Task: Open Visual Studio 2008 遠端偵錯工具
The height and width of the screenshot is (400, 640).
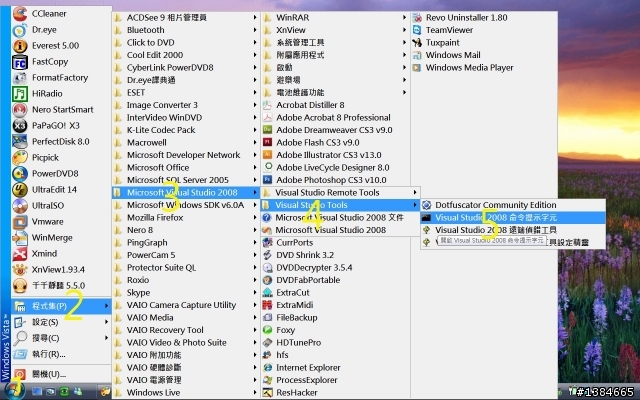Action: pyautogui.click(x=513, y=230)
